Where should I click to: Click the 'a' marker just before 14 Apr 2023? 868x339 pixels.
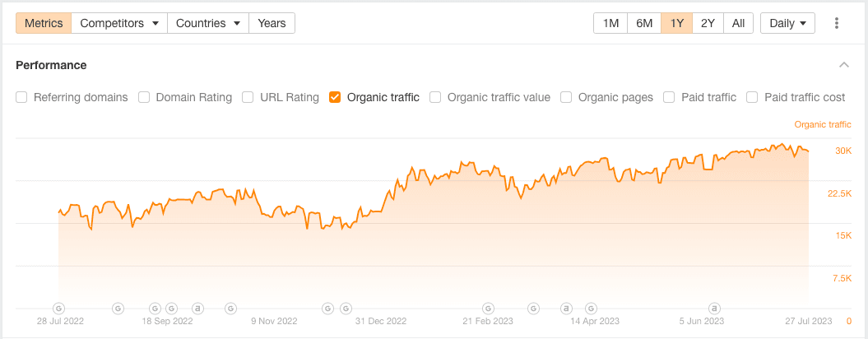click(566, 309)
